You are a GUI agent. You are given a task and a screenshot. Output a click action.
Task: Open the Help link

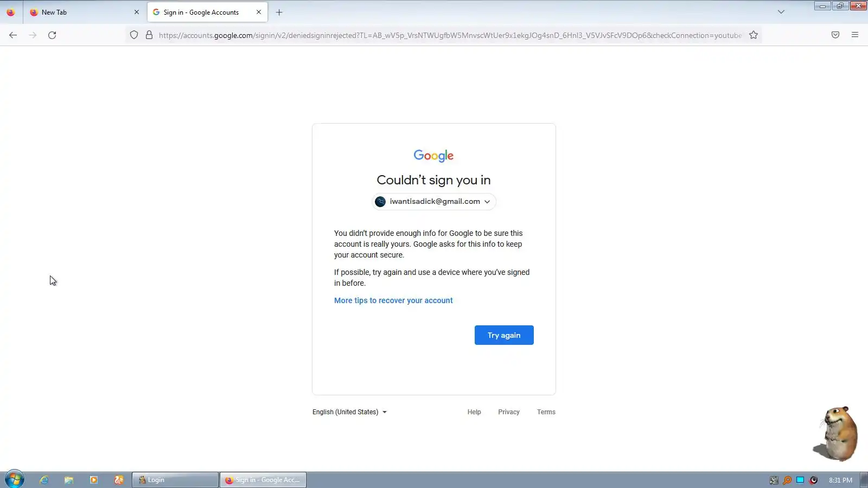[474, 412]
